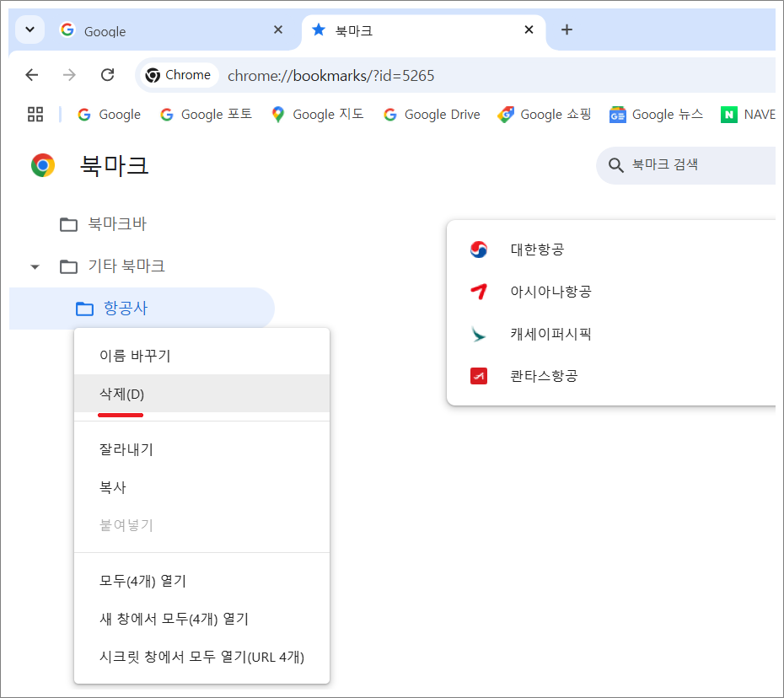The width and height of the screenshot is (784, 698).
Task: Focus the address bar URL chrome://bookmarks
Action: [x=331, y=76]
